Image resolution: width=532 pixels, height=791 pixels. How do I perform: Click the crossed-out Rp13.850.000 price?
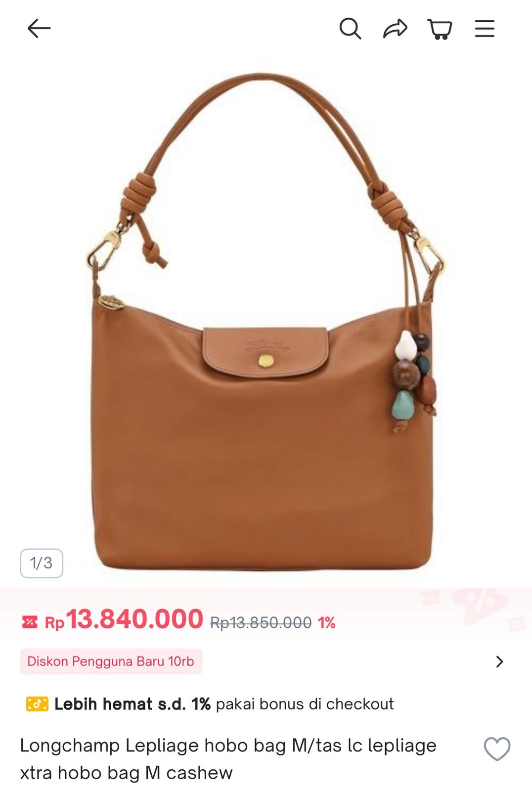261,622
